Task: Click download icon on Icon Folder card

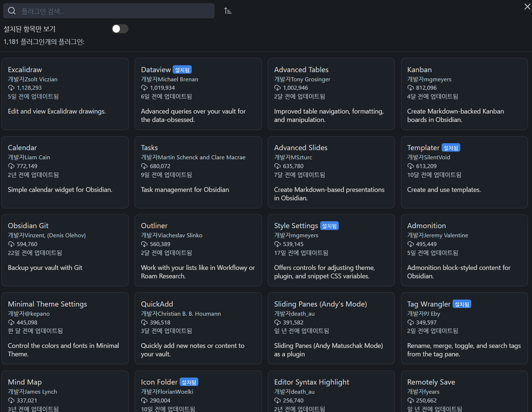Action: click(x=145, y=401)
